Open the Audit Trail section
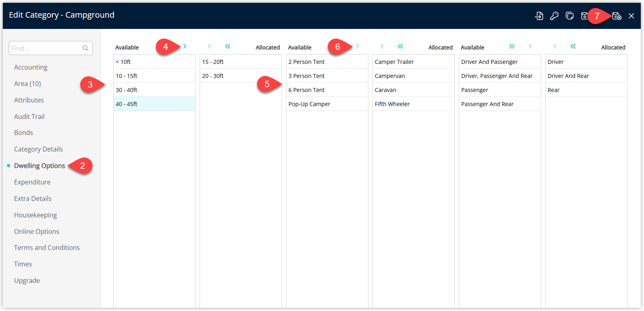This screenshot has width=644, height=311. tap(29, 117)
